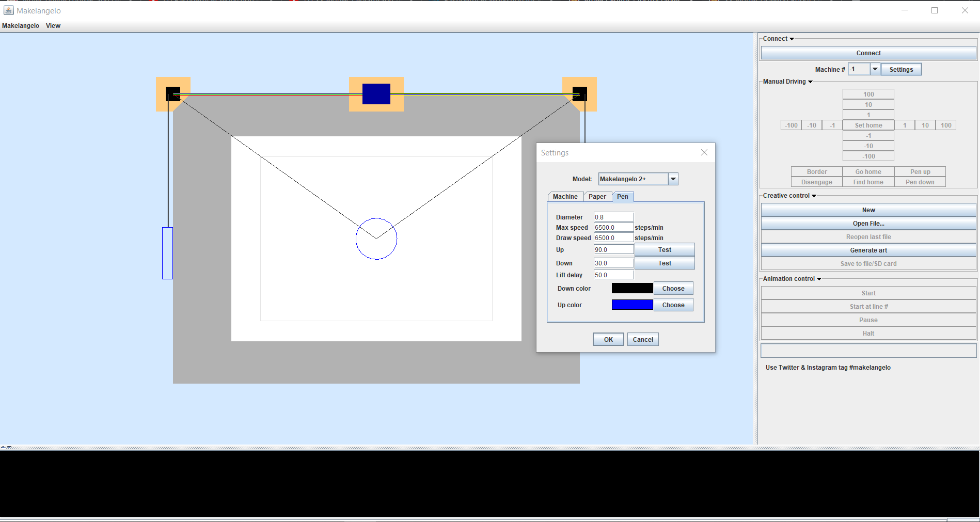Choose a new Up color
Image resolution: width=980 pixels, height=522 pixels.
[x=673, y=305]
